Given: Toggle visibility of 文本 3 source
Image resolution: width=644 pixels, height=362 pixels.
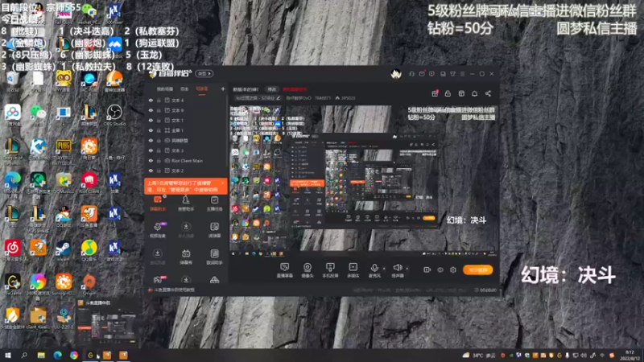Looking at the screenshot, I should click(151, 150).
